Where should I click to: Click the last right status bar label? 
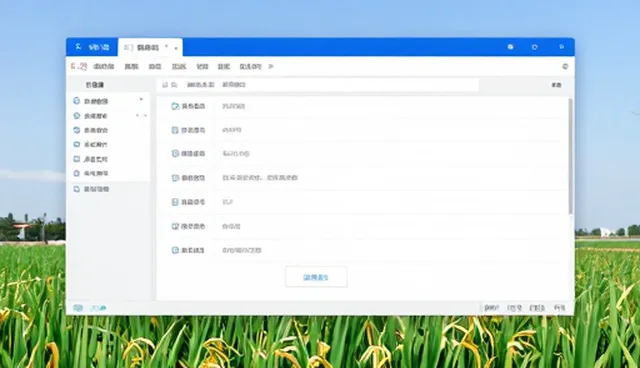click(x=560, y=308)
